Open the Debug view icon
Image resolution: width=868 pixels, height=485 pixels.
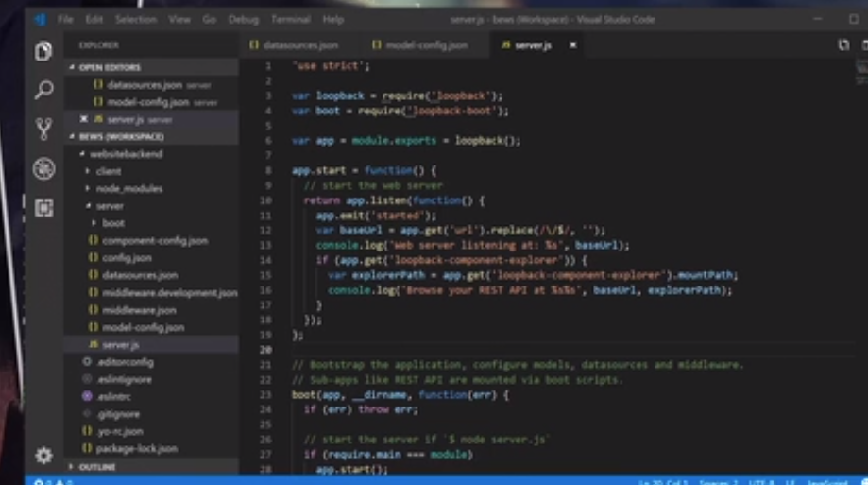point(43,168)
